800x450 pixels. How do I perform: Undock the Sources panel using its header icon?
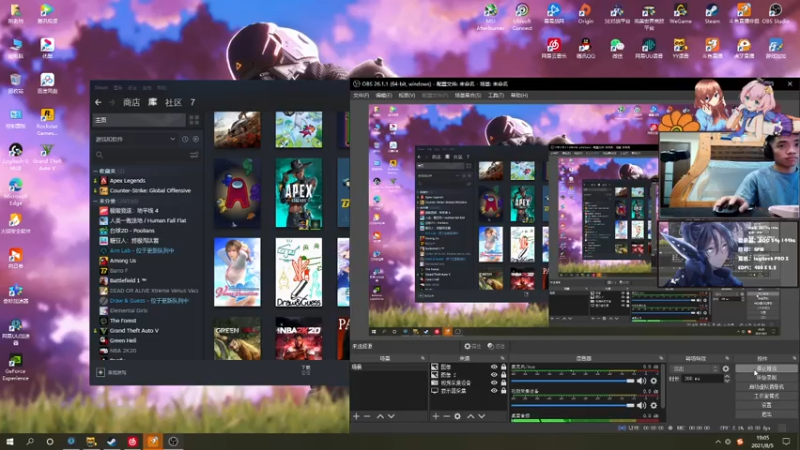pyautogui.click(x=503, y=359)
